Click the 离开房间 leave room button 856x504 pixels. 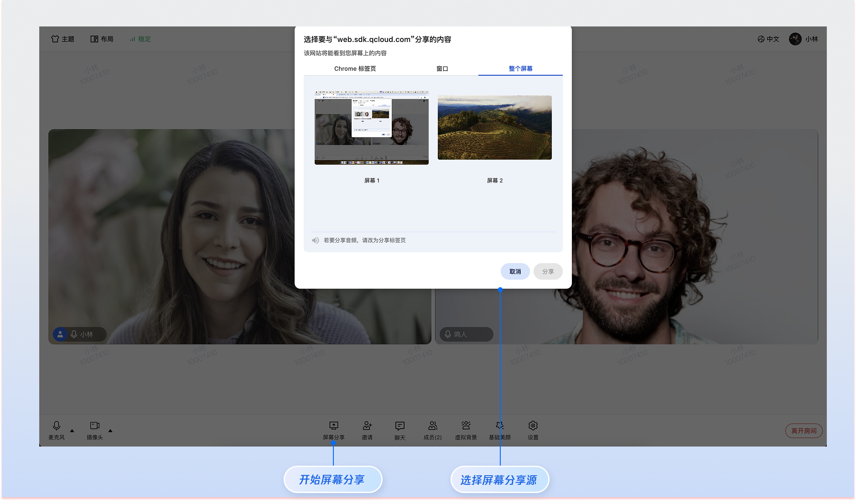point(804,431)
